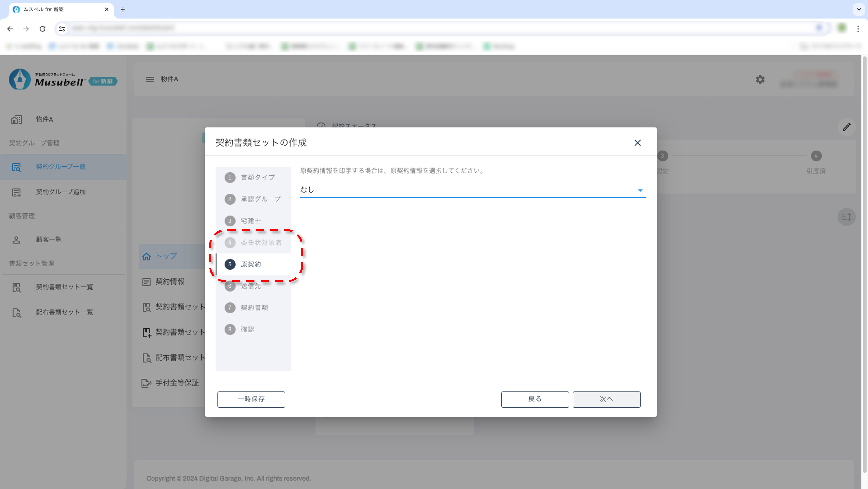Click the sort order icon button
Image resolution: width=868 pixels, height=489 pixels.
coord(846,217)
